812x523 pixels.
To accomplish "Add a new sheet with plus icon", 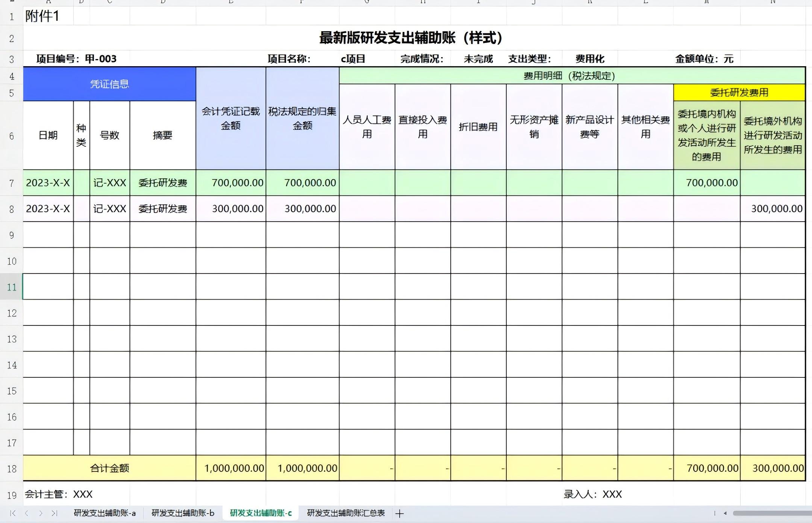I will (x=400, y=514).
